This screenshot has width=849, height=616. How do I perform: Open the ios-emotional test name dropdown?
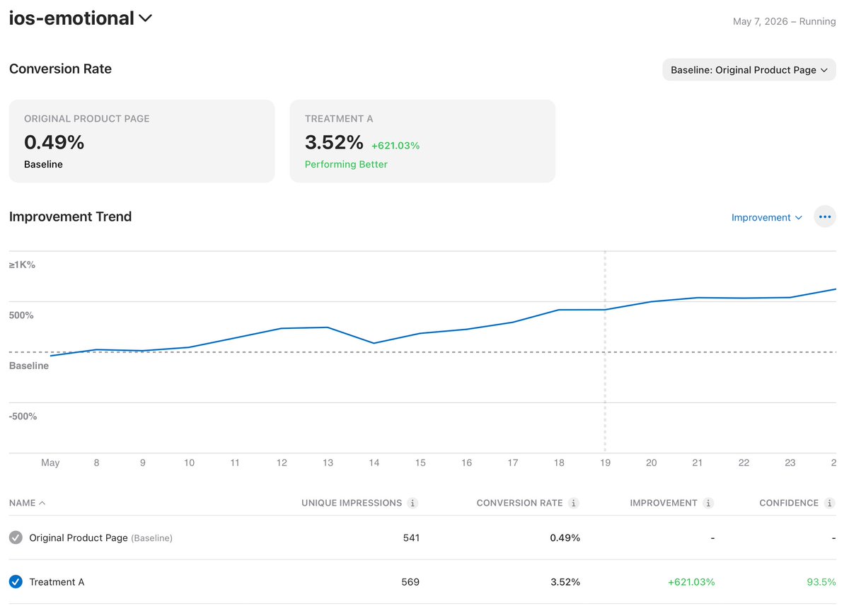pos(81,18)
